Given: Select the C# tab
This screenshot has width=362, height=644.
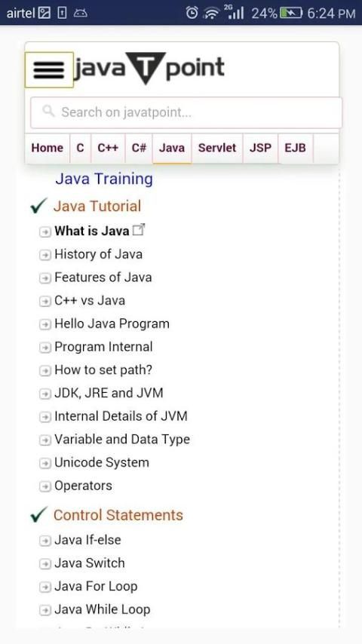Looking at the screenshot, I should point(139,149).
